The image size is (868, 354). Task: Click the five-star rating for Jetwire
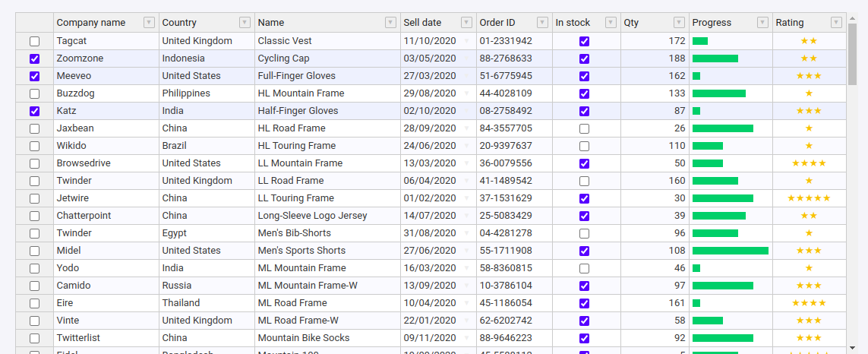click(809, 198)
